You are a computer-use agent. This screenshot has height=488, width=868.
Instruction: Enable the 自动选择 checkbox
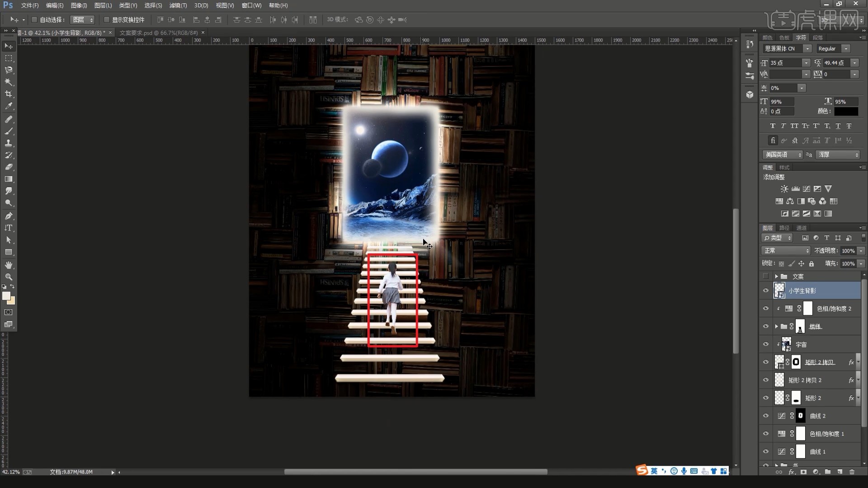point(34,20)
